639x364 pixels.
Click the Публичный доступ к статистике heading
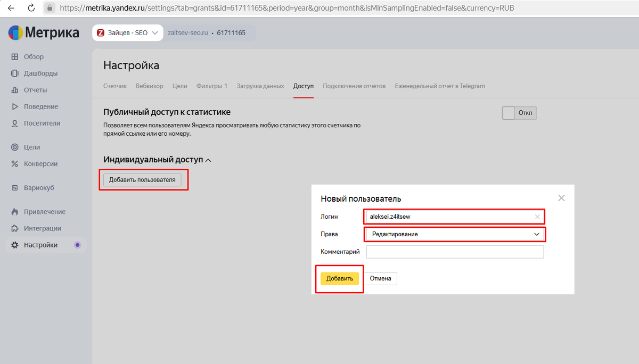click(x=167, y=112)
